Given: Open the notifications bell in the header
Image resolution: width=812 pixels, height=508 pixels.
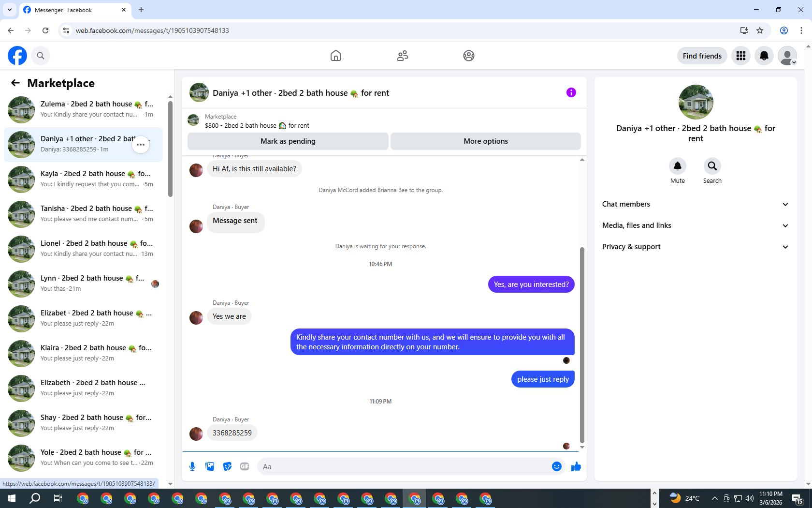Looking at the screenshot, I should (764, 56).
